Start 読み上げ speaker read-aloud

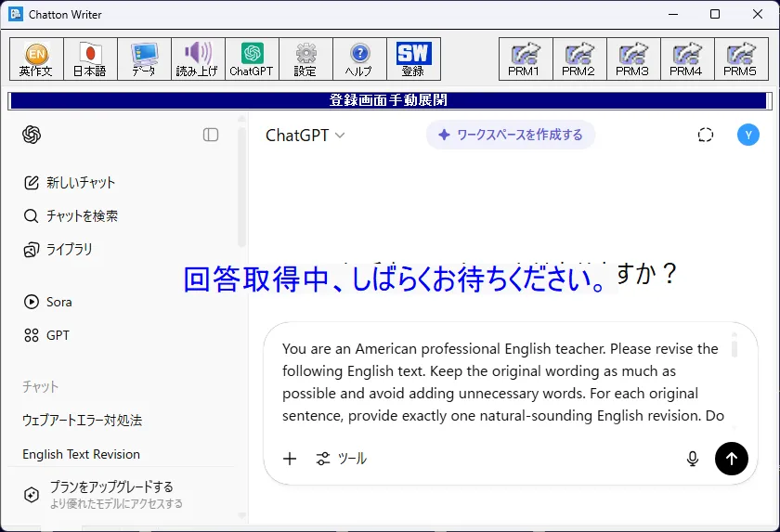(x=198, y=58)
